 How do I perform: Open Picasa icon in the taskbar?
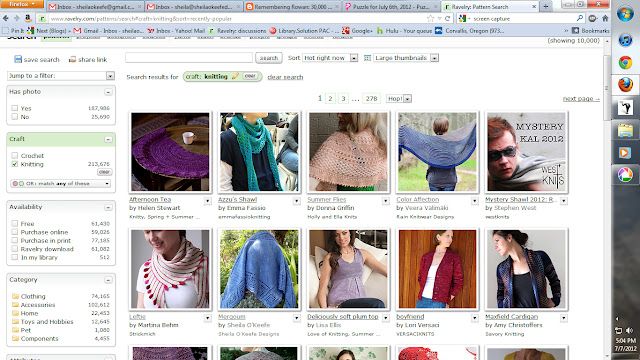(x=625, y=175)
